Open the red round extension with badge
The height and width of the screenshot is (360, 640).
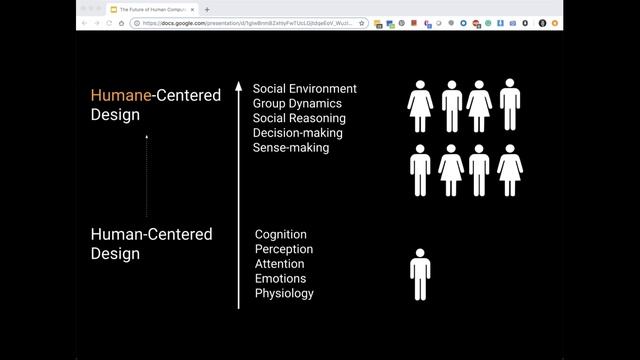pyautogui.click(x=476, y=24)
